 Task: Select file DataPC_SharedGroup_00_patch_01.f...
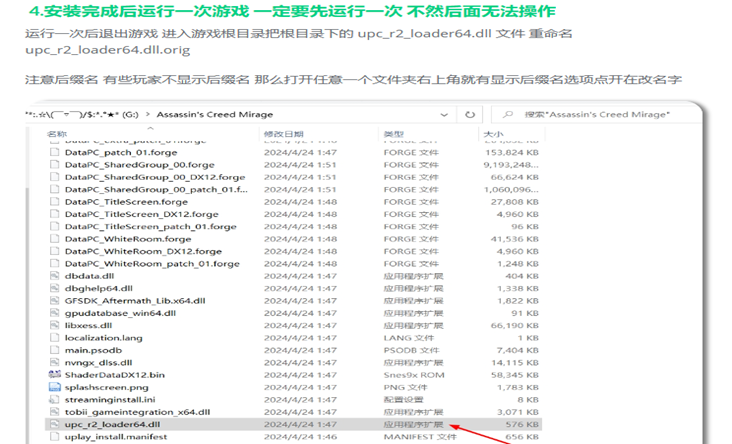coord(156,190)
